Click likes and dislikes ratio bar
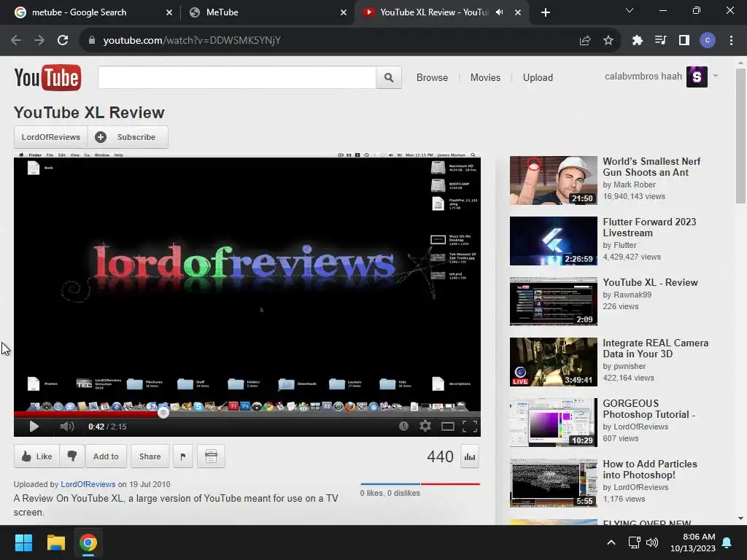Viewport: 747px width, 560px height. point(419,484)
